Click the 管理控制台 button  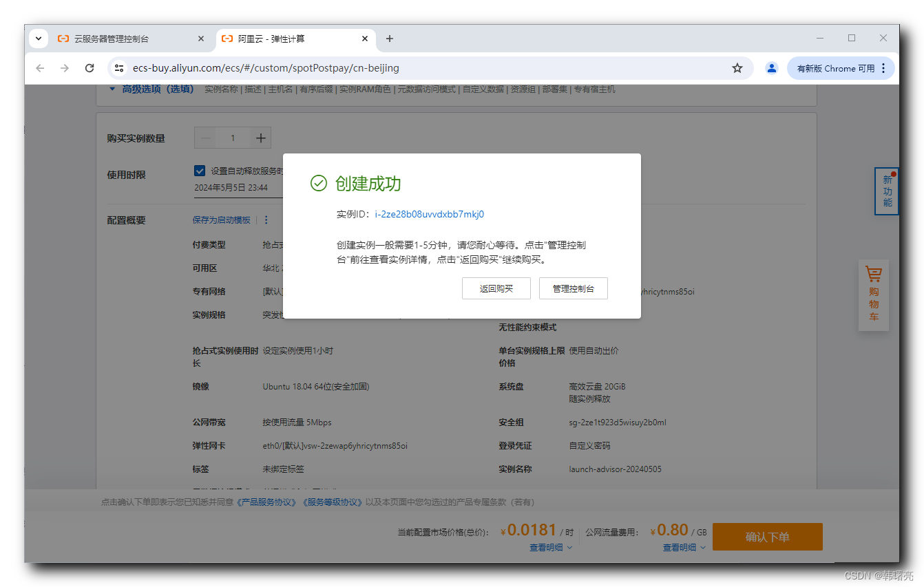574,288
